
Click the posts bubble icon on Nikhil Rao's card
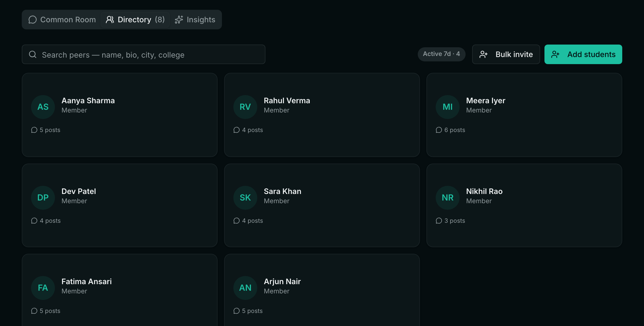439,221
